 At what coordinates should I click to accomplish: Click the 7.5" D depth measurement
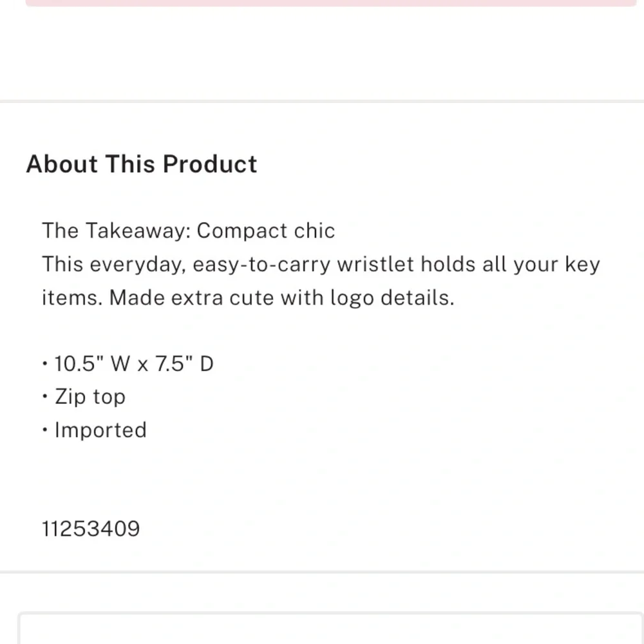[x=184, y=363]
